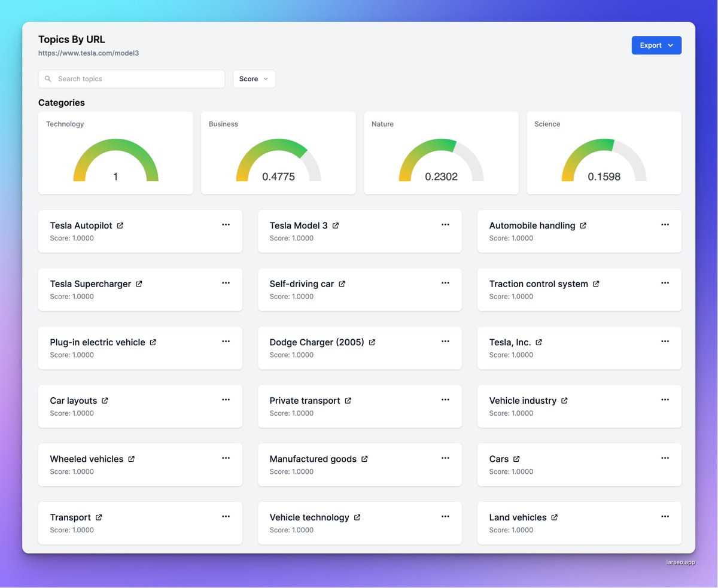Open external link icon for Tesla Model 3
The width and height of the screenshot is (718, 588).
click(336, 226)
